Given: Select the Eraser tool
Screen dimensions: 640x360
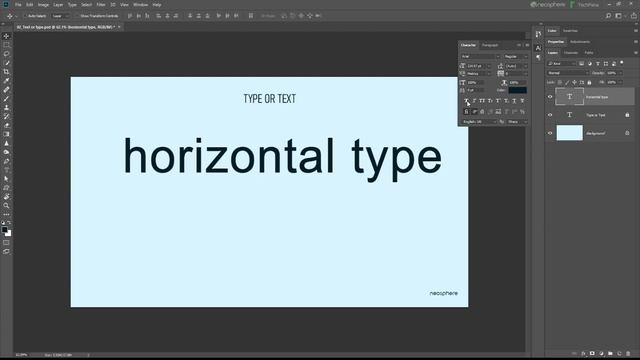Looking at the screenshot, I should click(x=6, y=126).
